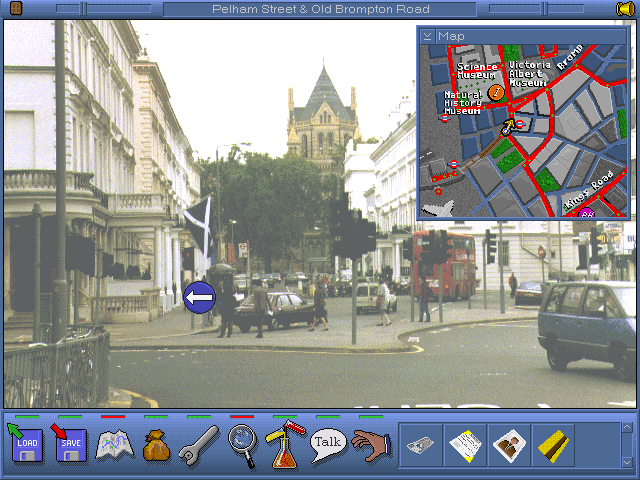
Task: Select the grabbing hand take tool
Action: (x=370, y=444)
